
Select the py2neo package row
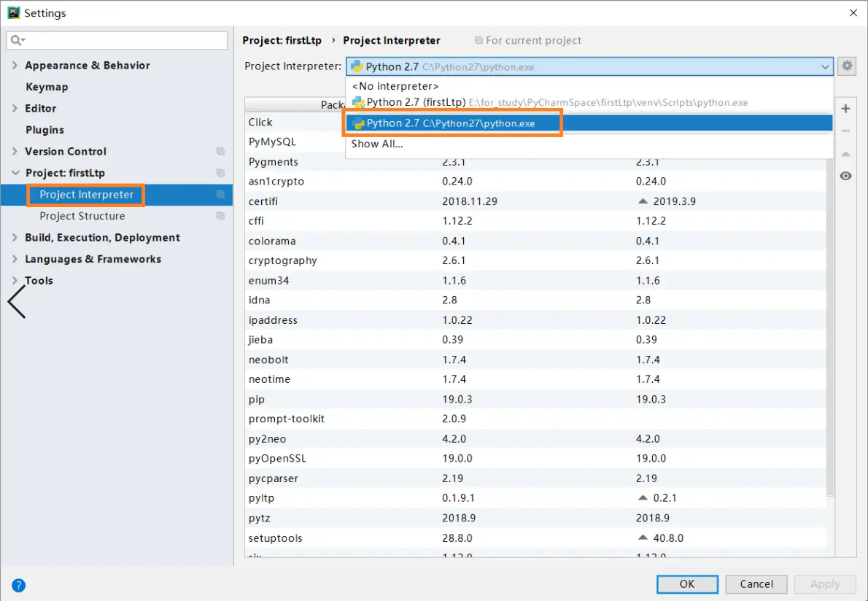click(x=536, y=439)
